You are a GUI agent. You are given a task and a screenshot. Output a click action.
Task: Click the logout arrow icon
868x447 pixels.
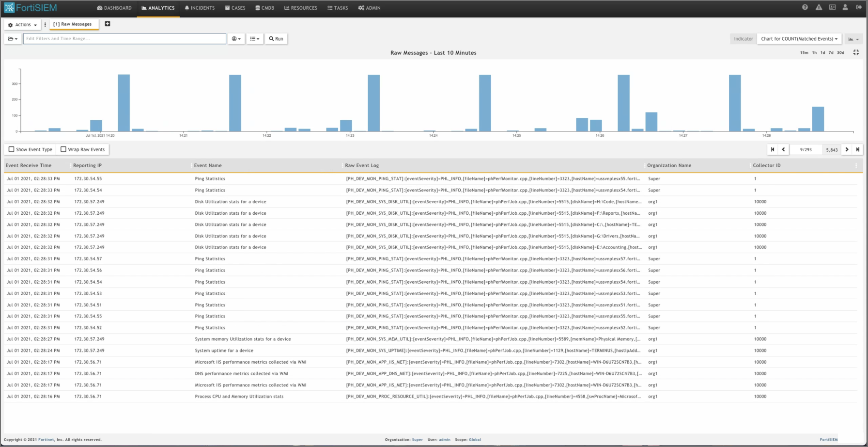[859, 7]
